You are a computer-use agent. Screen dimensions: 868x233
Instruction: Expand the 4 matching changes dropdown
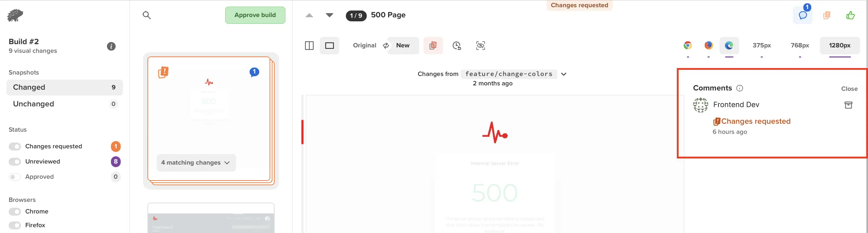[x=196, y=163]
